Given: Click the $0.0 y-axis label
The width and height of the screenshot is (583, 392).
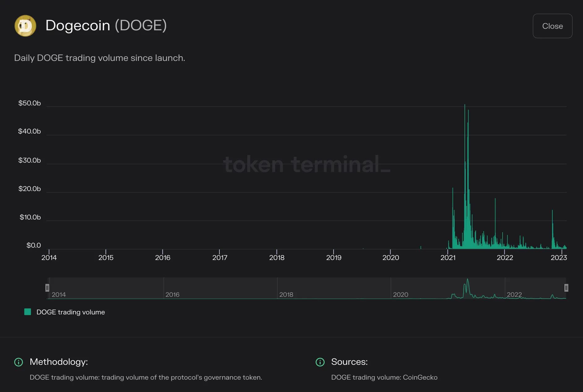Looking at the screenshot, I should 34,245.
